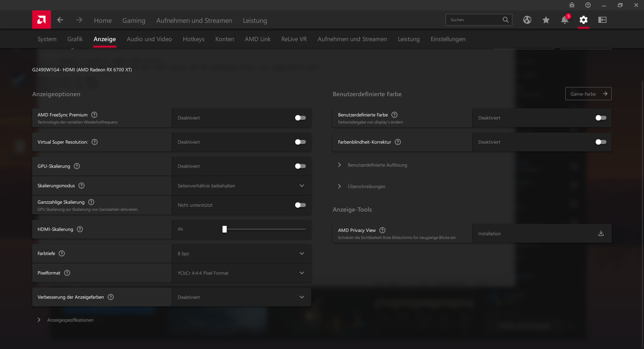Open Skalierungsmodus dropdown
The height and width of the screenshot is (349, 644).
tap(241, 186)
